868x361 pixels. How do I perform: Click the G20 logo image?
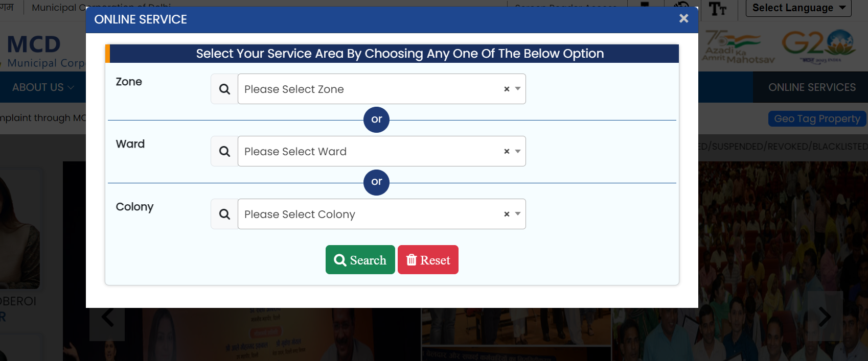click(818, 46)
